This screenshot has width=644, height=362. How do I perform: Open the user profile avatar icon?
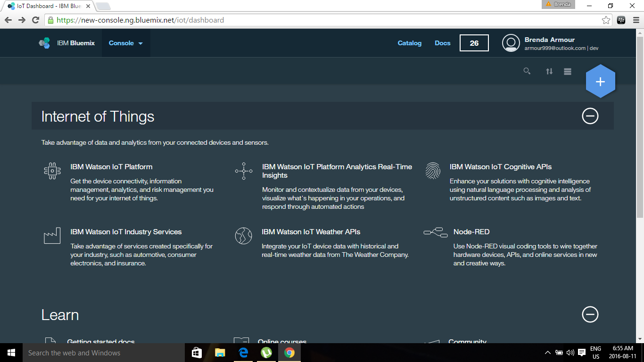point(511,43)
